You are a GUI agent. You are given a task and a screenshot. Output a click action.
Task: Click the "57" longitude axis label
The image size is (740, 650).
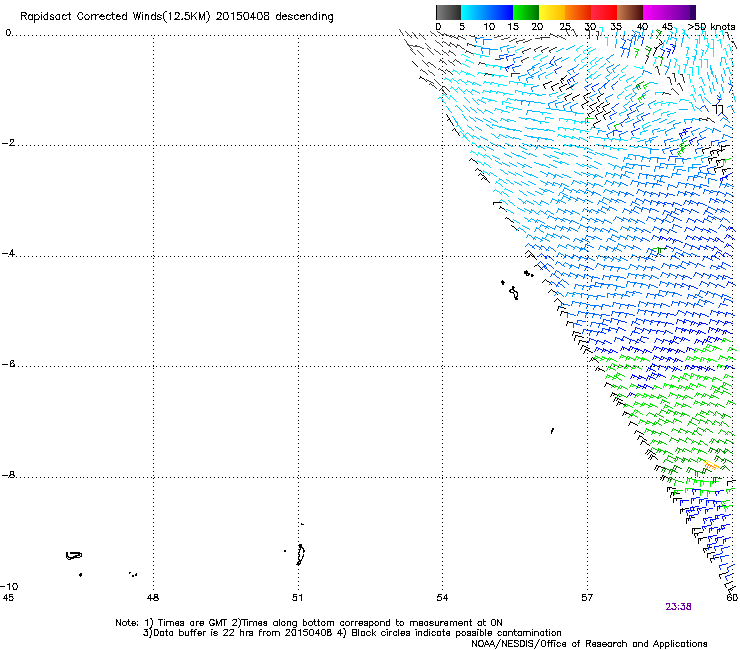click(x=587, y=598)
